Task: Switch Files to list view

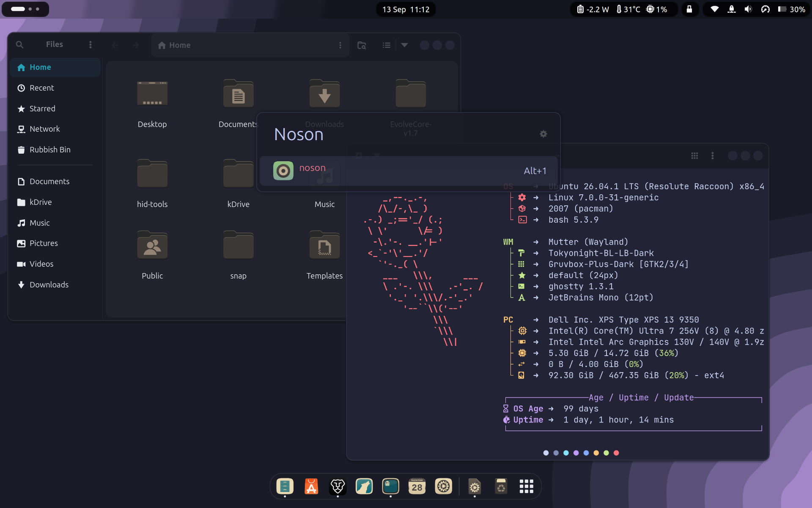Action: tap(386, 45)
